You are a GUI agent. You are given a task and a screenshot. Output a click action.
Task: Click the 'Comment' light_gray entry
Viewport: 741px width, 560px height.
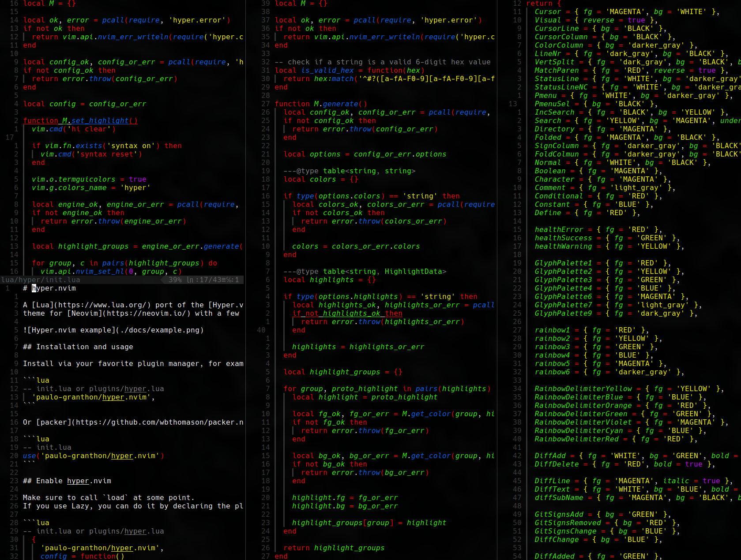[x=605, y=187]
